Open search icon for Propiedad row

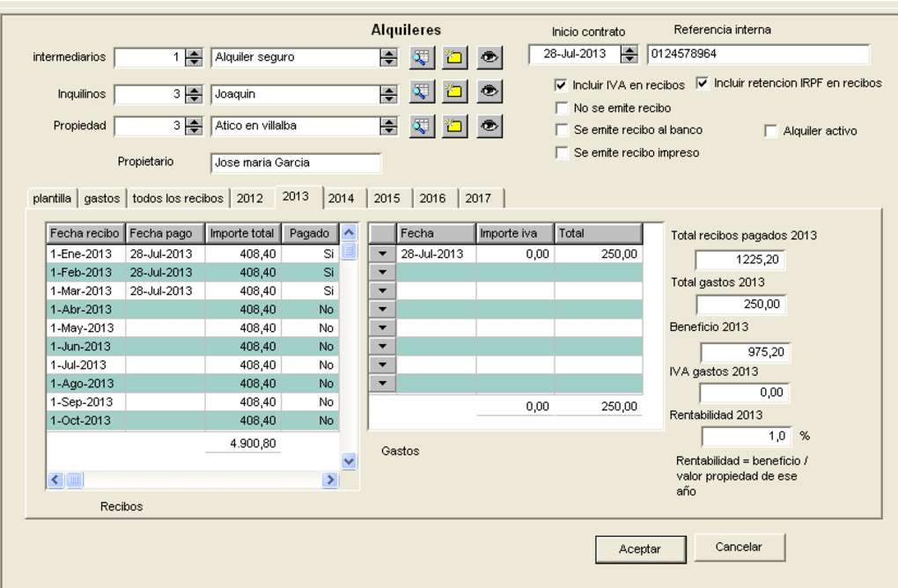[x=422, y=126]
